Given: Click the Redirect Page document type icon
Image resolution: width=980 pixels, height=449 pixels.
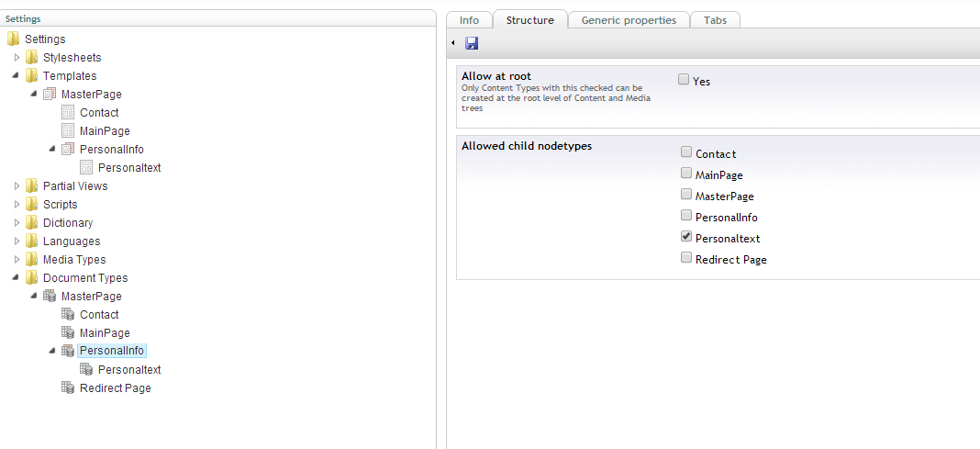Looking at the screenshot, I should [68, 388].
